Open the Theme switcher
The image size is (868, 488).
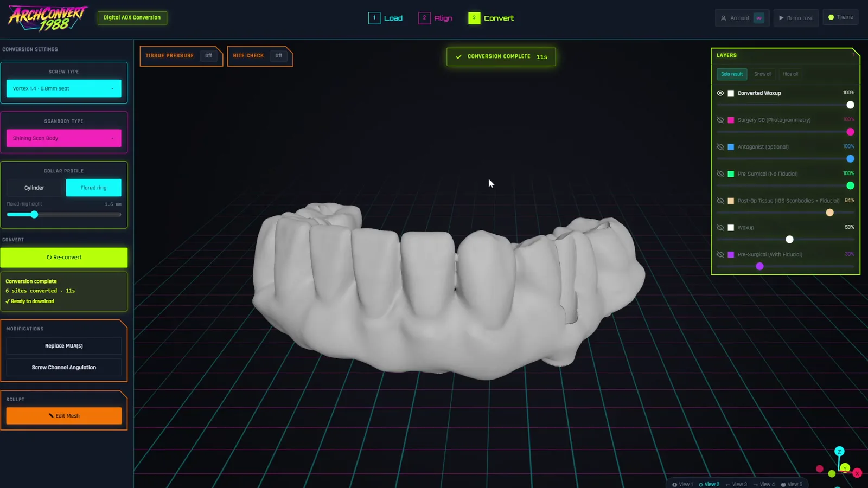[841, 17]
